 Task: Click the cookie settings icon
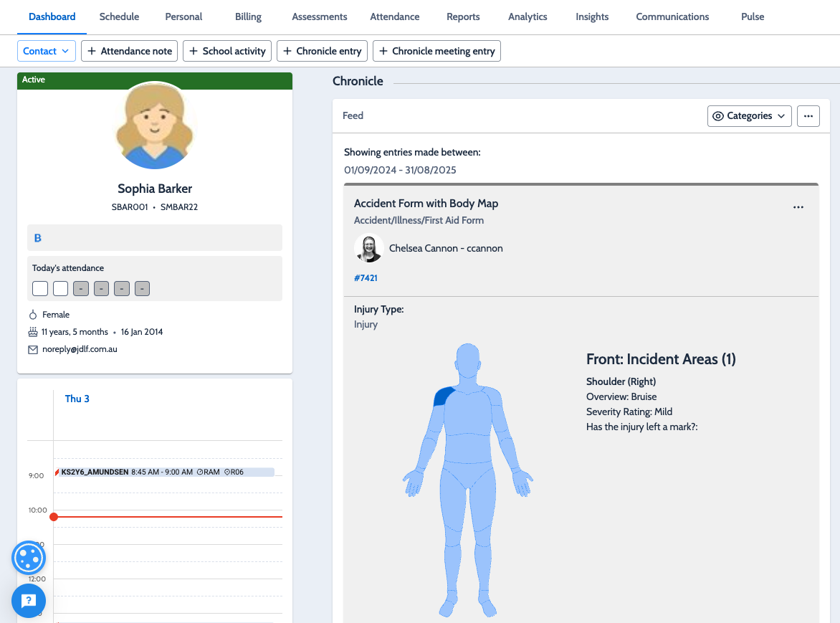tap(29, 558)
